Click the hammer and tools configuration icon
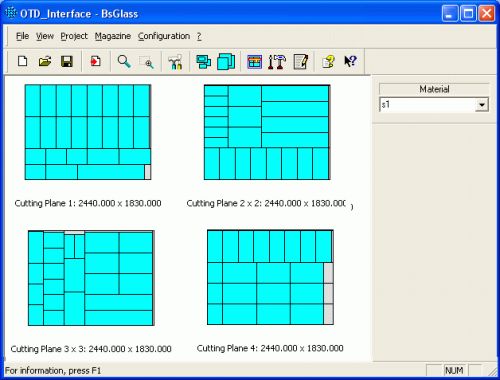The image size is (500, 380). coord(277,62)
